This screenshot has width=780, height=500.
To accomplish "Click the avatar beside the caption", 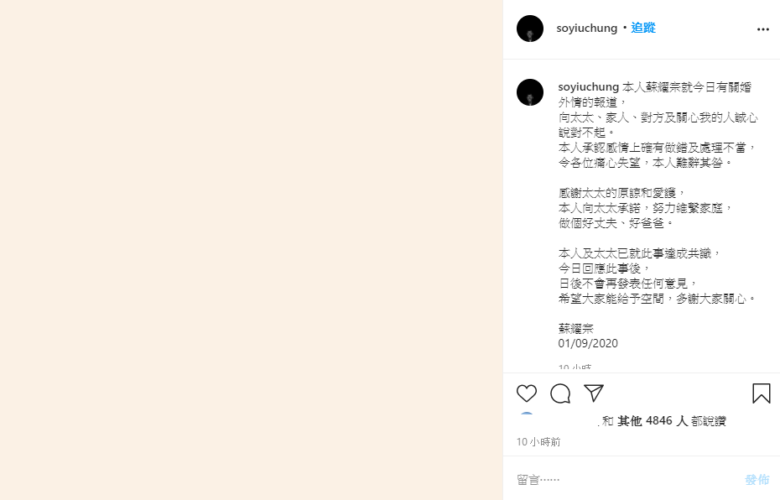I will click(x=530, y=92).
